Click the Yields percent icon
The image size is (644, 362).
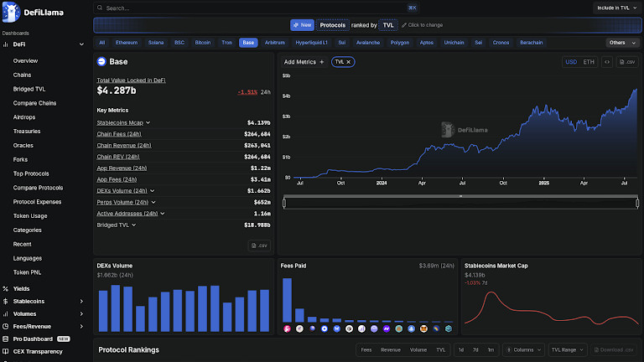(5, 289)
